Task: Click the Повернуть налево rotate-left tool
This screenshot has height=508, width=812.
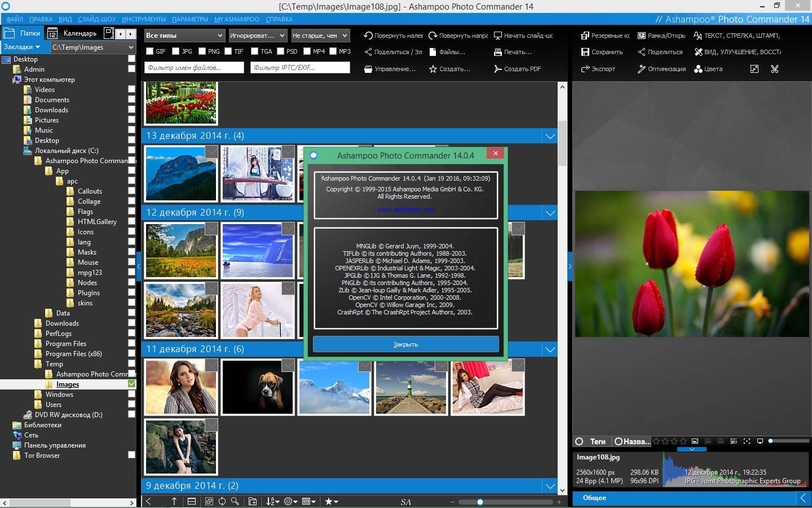Action: click(x=393, y=35)
